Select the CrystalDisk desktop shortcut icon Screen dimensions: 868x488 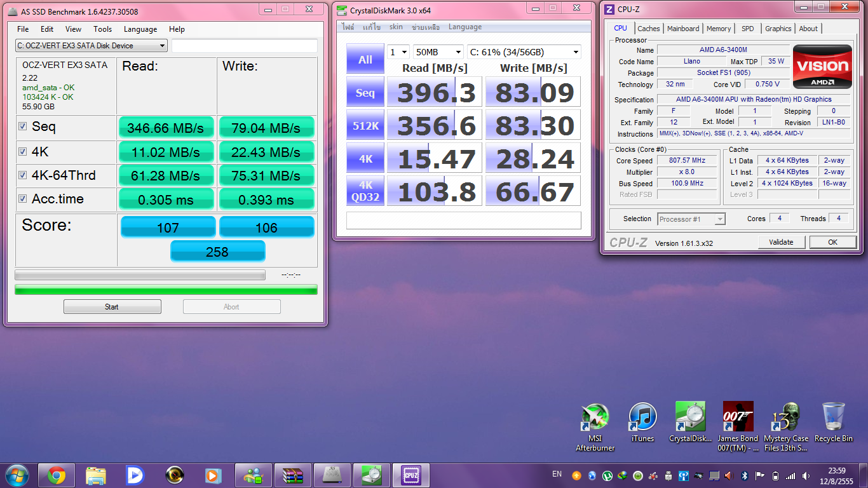click(x=691, y=423)
